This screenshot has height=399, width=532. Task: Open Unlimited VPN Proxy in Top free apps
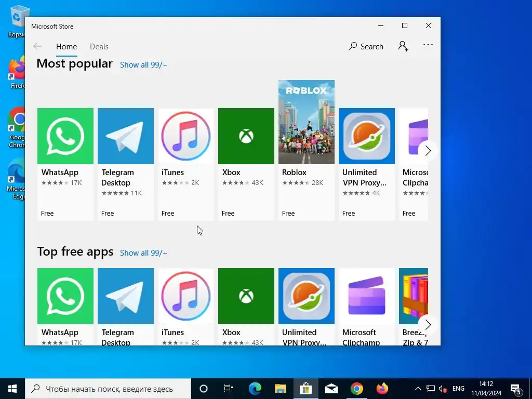click(x=307, y=307)
